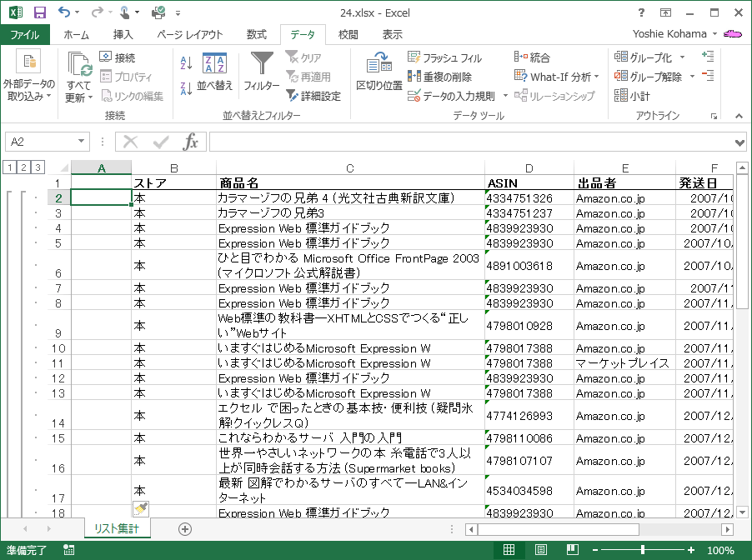Screen dimensions: 752x560
Task: Open グループ解除 dropdown arrow
Action: pos(692,77)
